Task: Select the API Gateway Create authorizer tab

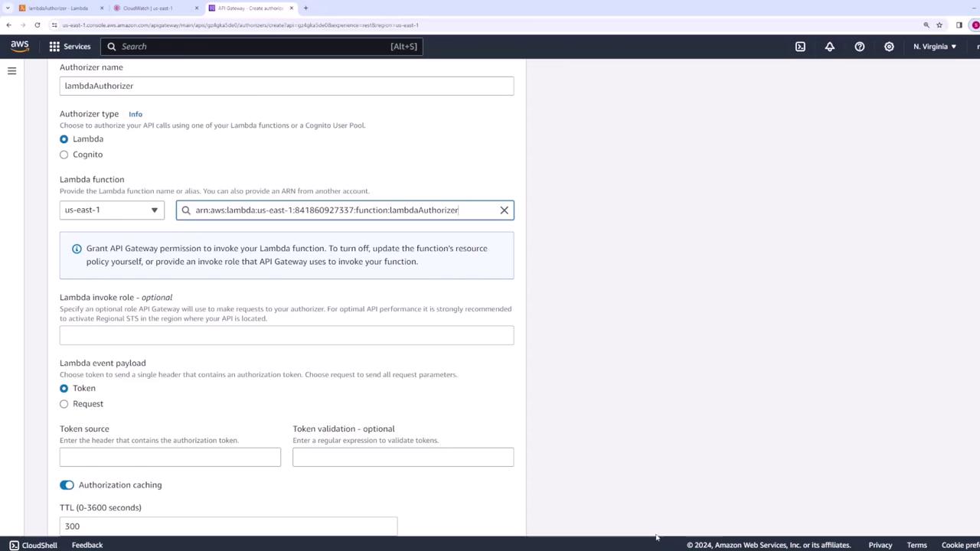Action: pyautogui.click(x=250, y=8)
